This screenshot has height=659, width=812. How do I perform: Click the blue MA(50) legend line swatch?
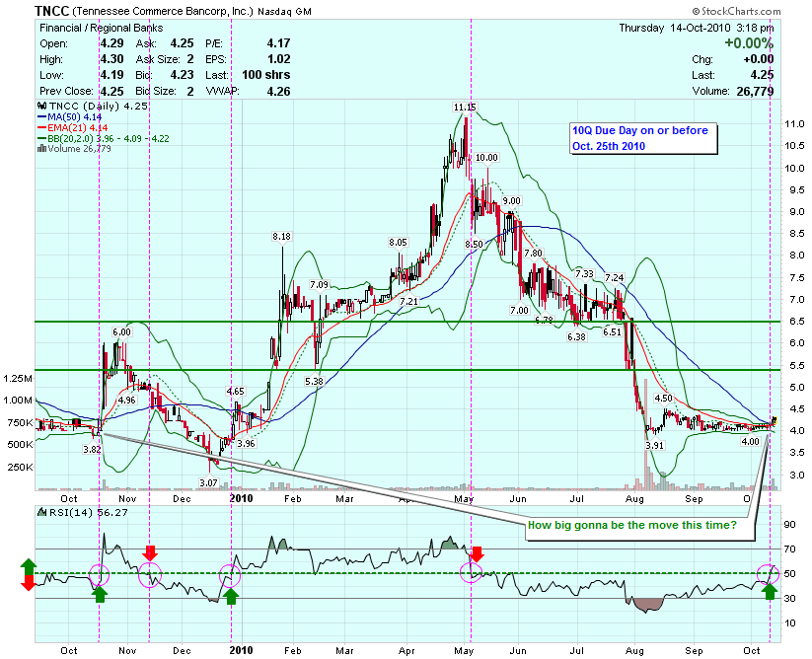[x=42, y=117]
